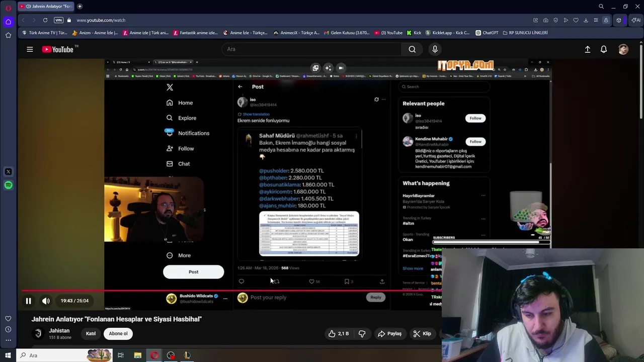
Task: Switch to the Jahrein Anlatıyor browser tab
Action: [45, 7]
